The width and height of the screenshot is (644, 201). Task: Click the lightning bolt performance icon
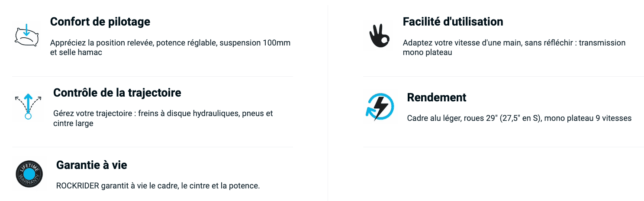coord(380,106)
